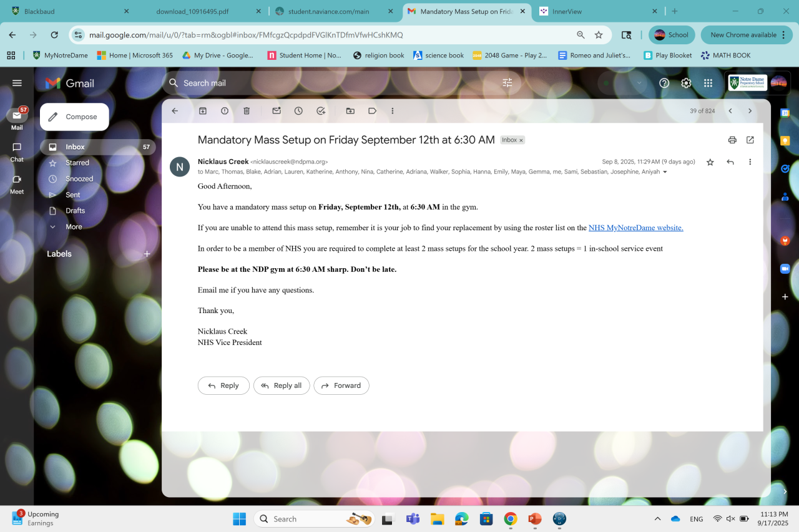Switch to the download_10916495.pdf tab
The height and width of the screenshot is (532, 799).
click(x=202, y=11)
